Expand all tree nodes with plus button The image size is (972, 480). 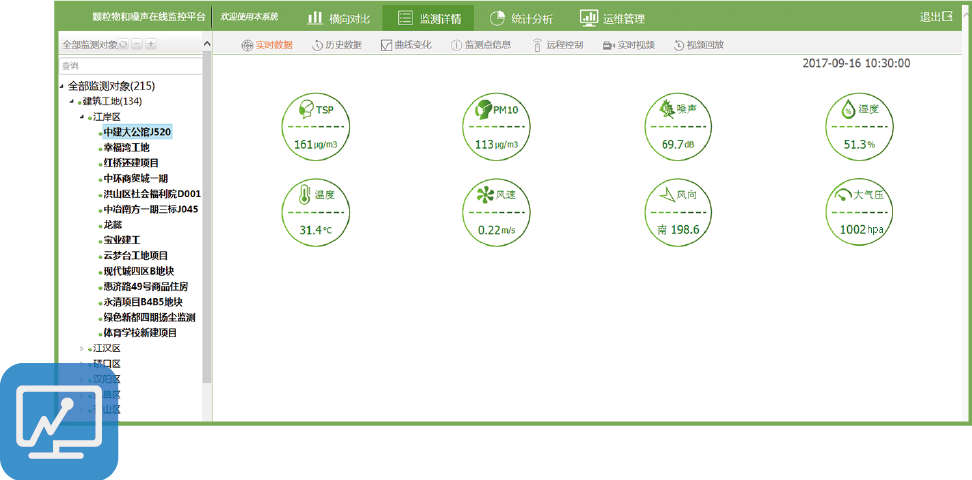(150, 45)
